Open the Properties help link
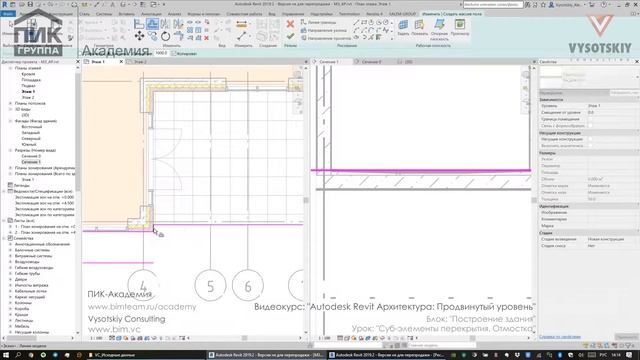 click(x=560, y=337)
